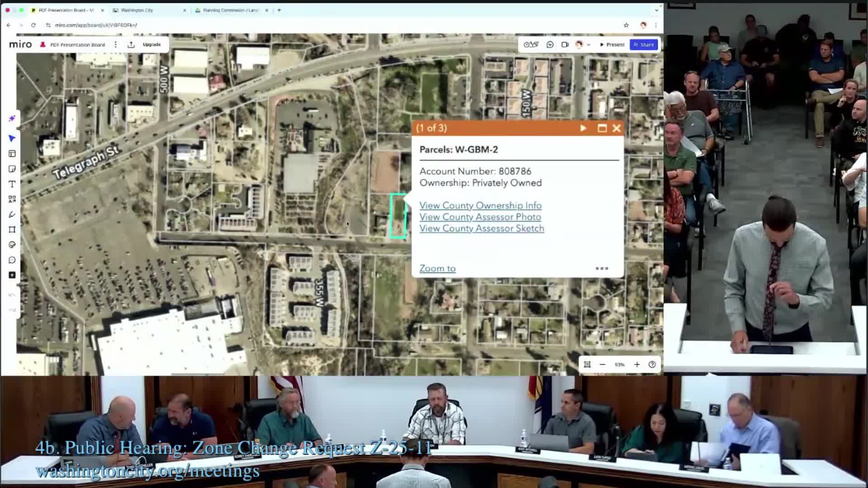This screenshot has width=868, height=488.
Task: Toggle the video call camera icon
Action: (x=565, y=45)
